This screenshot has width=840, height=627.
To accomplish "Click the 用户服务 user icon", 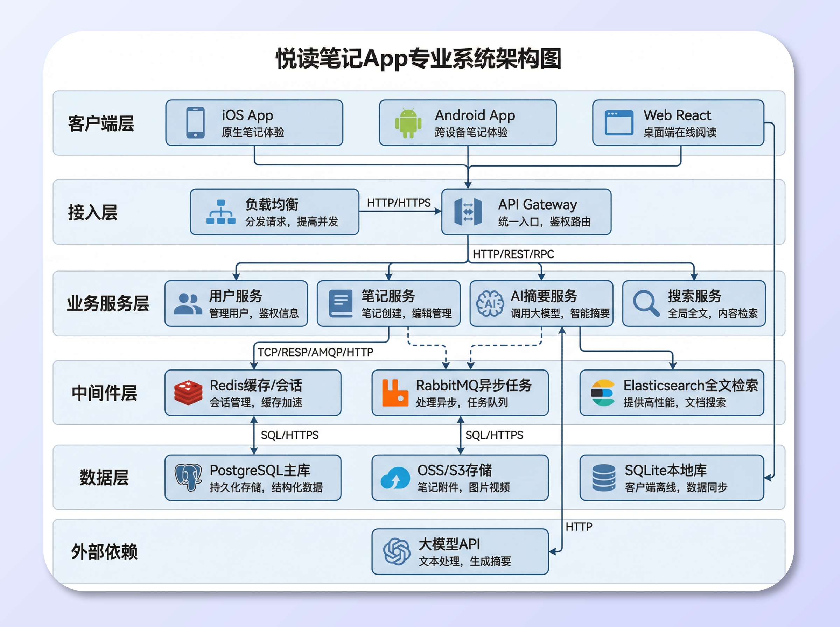I will [189, 303].
